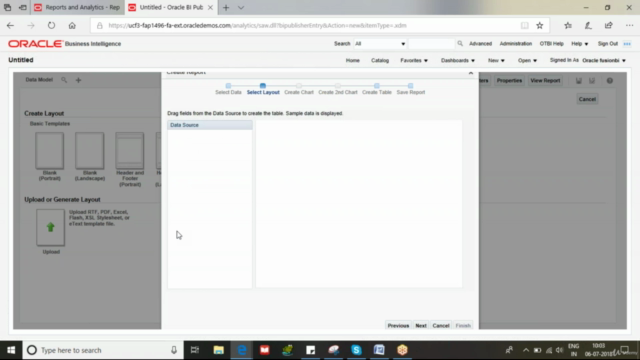This screenshot has width=640, height=360.
Task: Expand the Favorites menu
Action: [x=414, y=60]
